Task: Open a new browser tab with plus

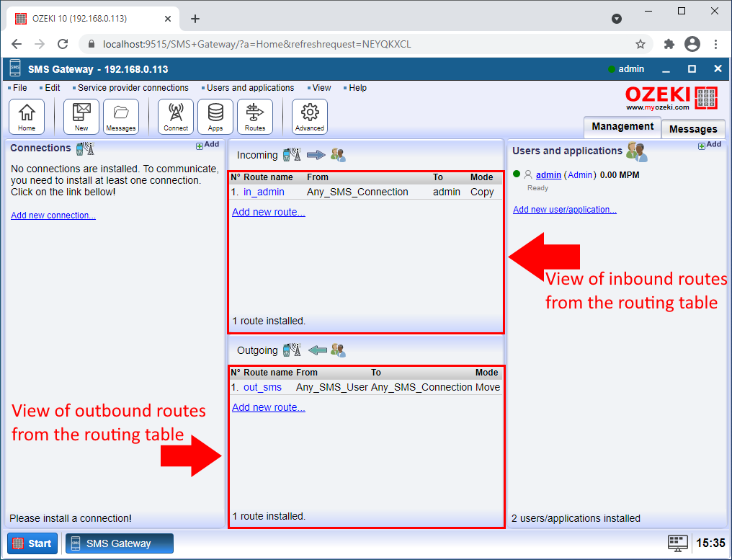Action: point(195,19)
